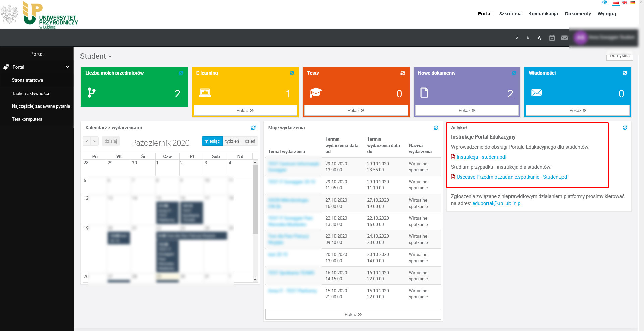Refresh the Testy tile
The image size is (644, 331).
click(403, 73)
